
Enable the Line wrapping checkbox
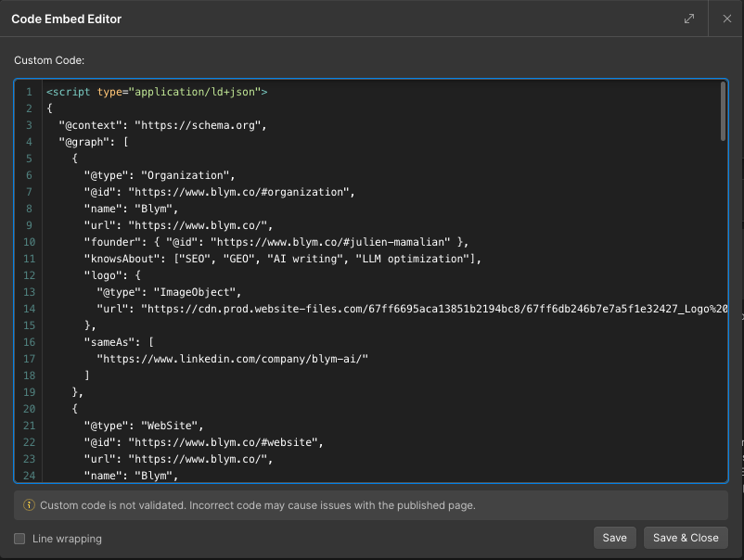19,538
